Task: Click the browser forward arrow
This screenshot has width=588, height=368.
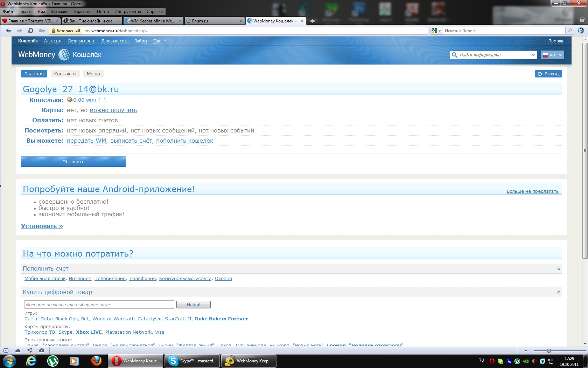Action: [20, 31]
